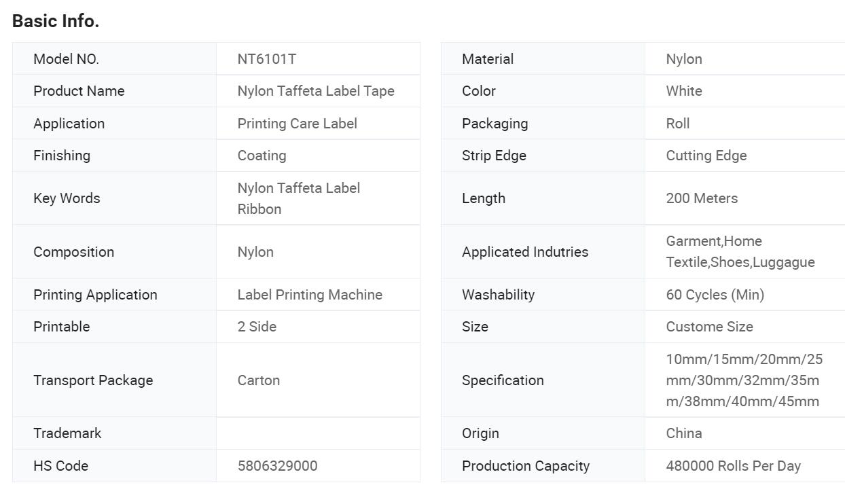Image resolution: width=845 pixels, height=504 pixels.
Task: Click the Printing Care Label value
Action: point(297,124)
